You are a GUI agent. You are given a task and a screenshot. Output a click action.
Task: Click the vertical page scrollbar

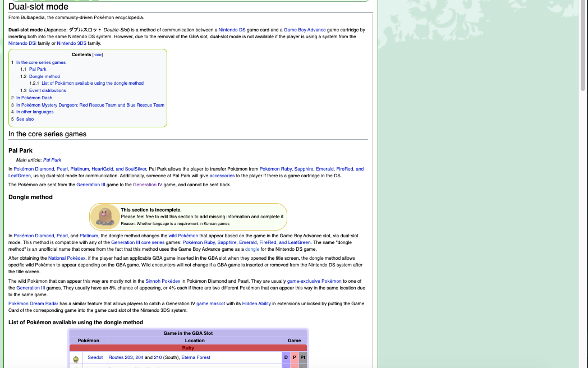coord(583,45)
